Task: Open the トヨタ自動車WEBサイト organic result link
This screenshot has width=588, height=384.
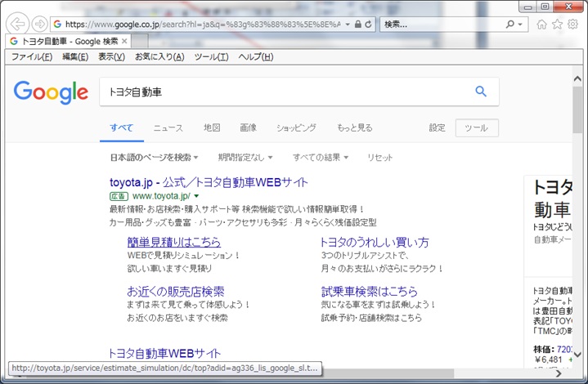Action: [164, 353]
